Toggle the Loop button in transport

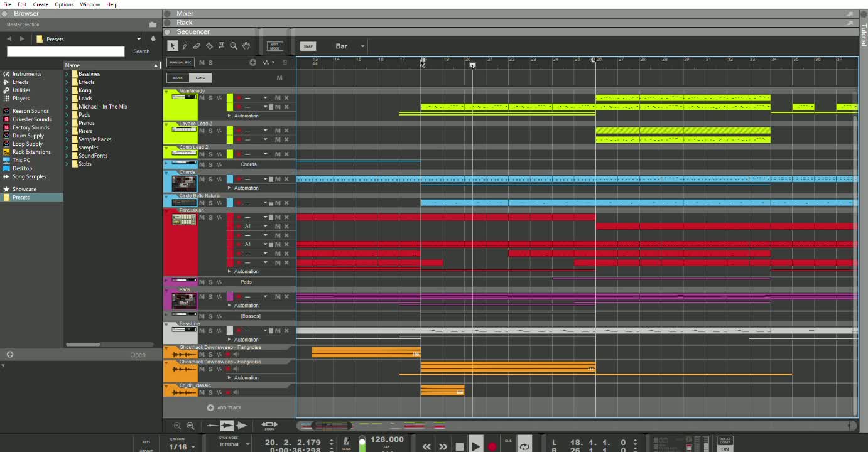click(x=524, y=445)
